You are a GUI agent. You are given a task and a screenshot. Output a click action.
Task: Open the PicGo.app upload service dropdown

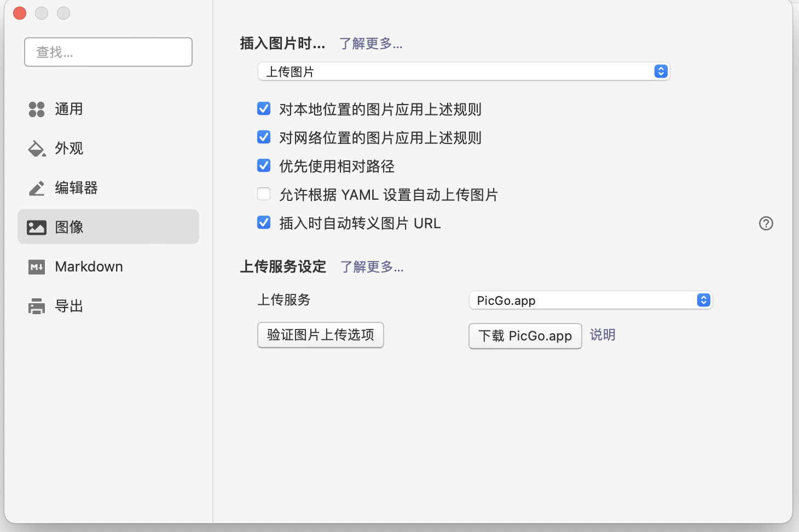(591, 300)
